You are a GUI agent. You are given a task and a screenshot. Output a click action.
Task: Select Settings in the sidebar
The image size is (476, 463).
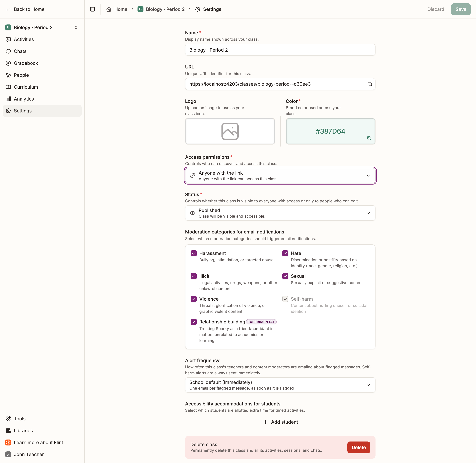[x=42, y=111]
